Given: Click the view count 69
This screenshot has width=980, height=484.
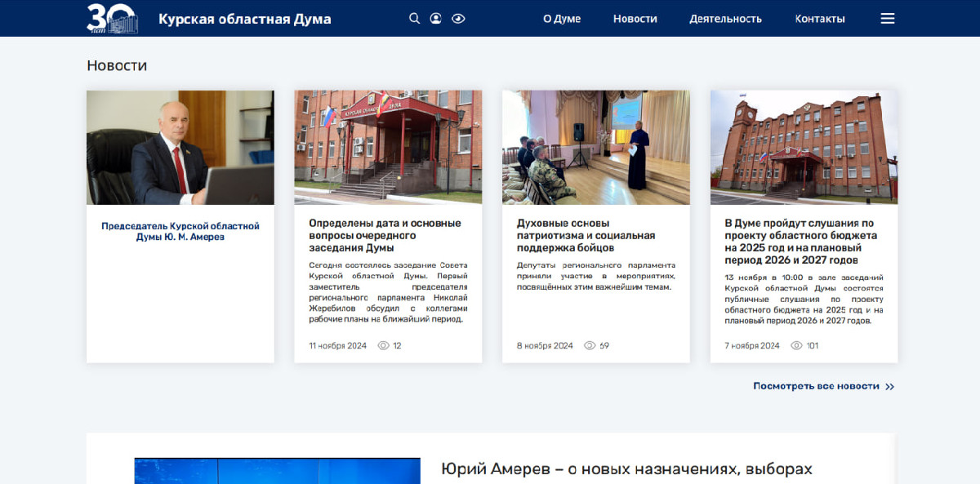Looking at the screenshot, I should pyautogui.click(x=604, y=345).
